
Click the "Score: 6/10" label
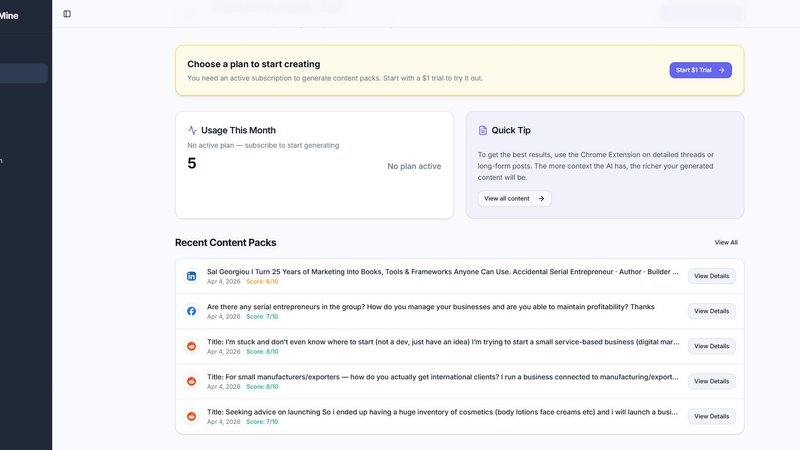[x=262, y=282]
